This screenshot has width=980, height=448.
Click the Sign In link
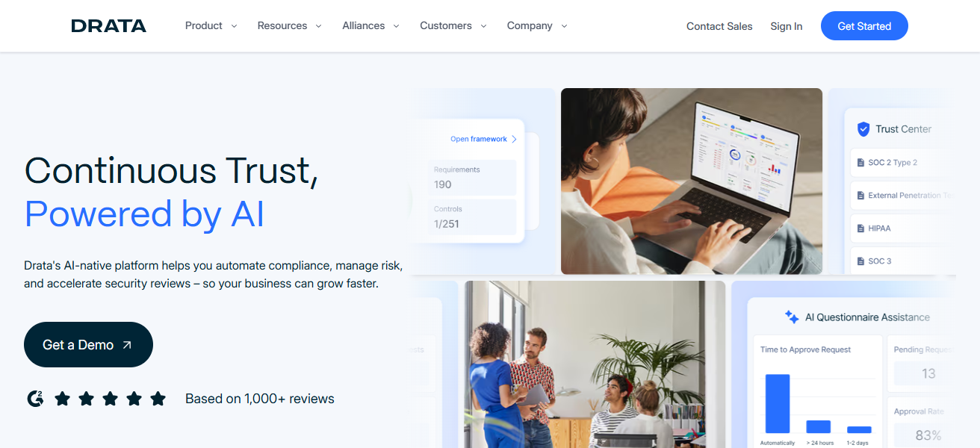coord(787,26)
